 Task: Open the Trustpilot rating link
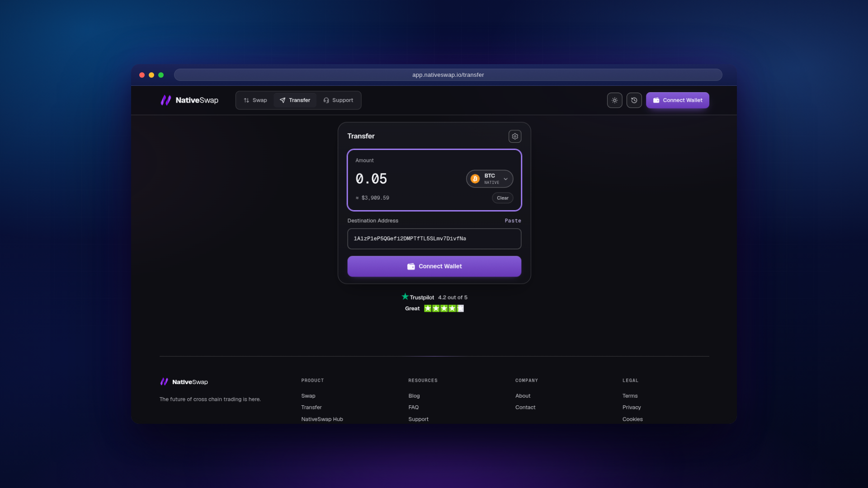434,297
